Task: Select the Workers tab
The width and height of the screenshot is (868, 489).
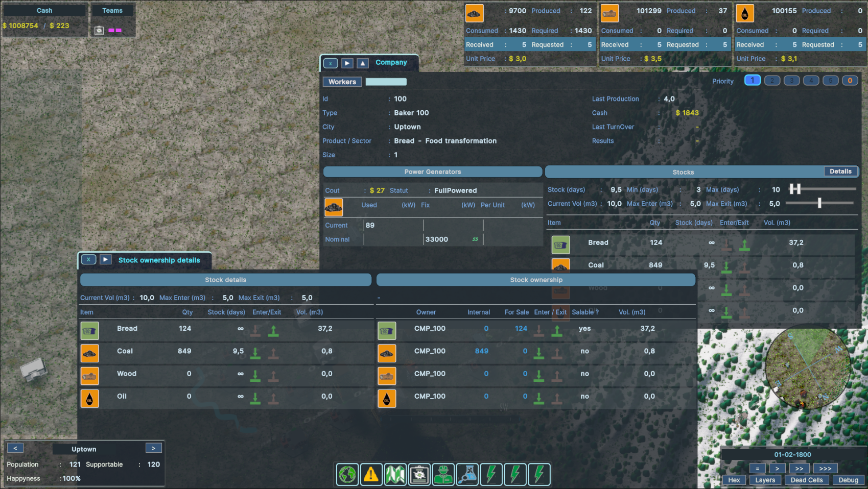Action: click(x=342, y=82)
